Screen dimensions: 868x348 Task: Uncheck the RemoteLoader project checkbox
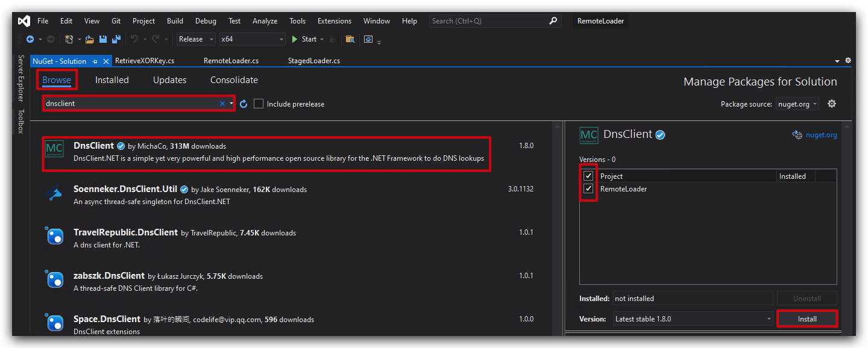[x=589, y=188]
